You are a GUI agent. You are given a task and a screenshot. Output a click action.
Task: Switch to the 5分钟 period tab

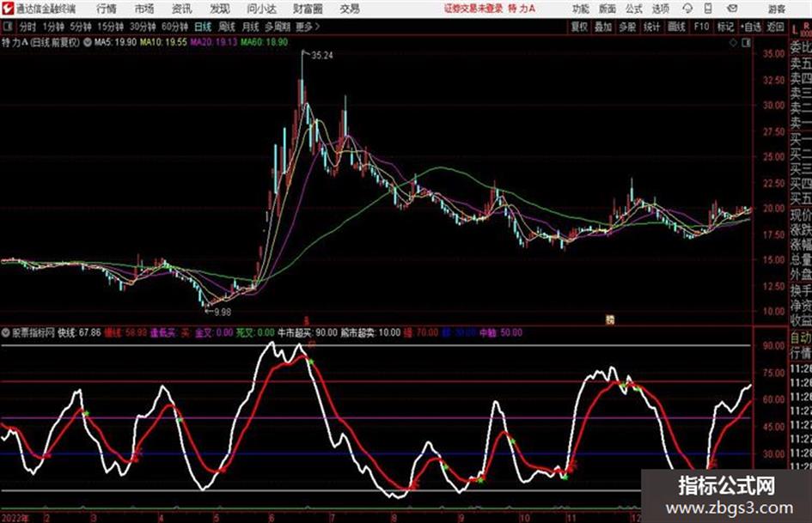pos(81,27)
